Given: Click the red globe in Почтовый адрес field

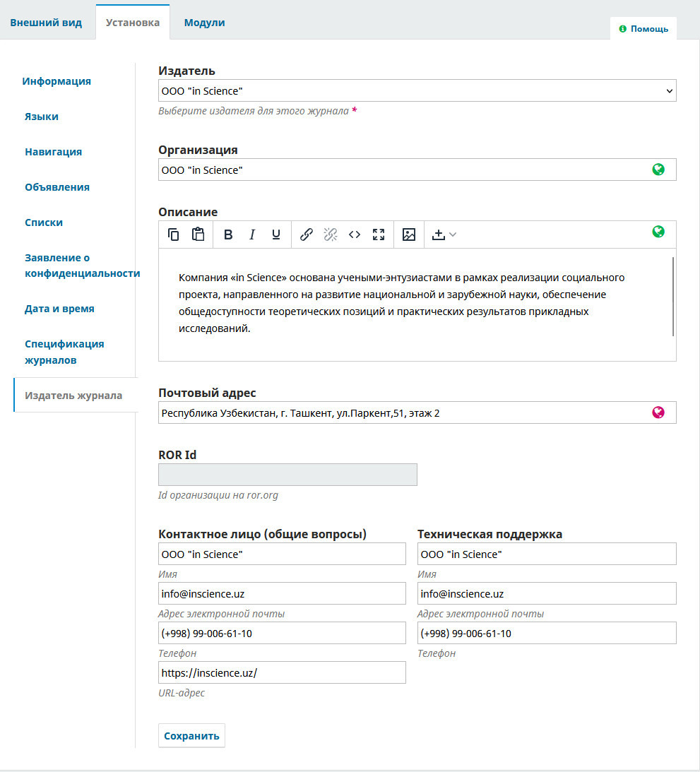Looking at the screenshot, I should [658, 412].
